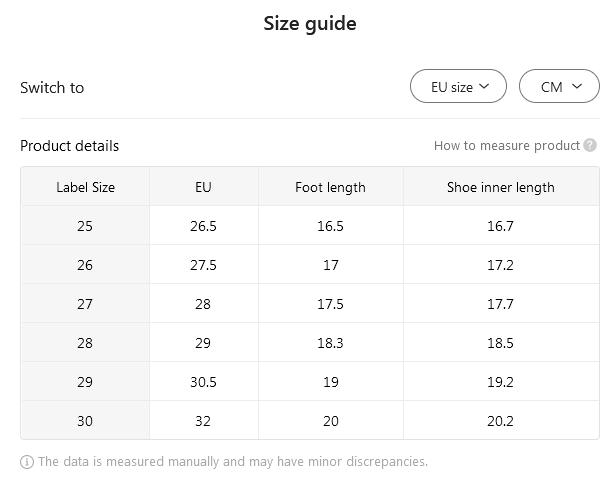
Task: Select the label size 27 row
Action: pos(85,304)
